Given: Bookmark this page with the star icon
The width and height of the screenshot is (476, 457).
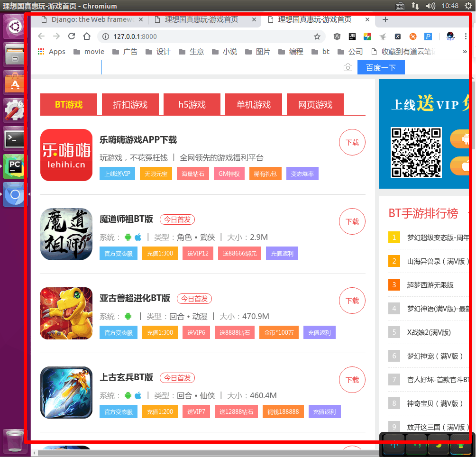Looking at the screenshot, I should pos(317,37).
